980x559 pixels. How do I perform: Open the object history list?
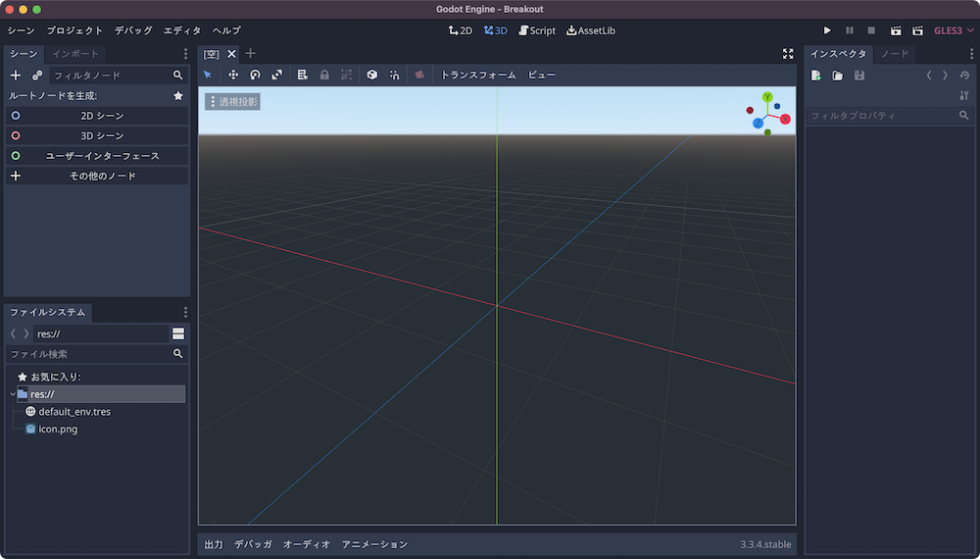tap(964, 76)
